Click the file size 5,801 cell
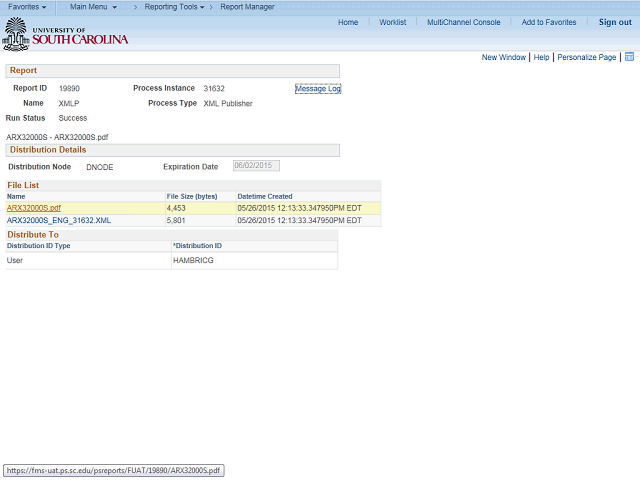Image resolution: width=640 pixels, height=480 pixels. (200, 220)
